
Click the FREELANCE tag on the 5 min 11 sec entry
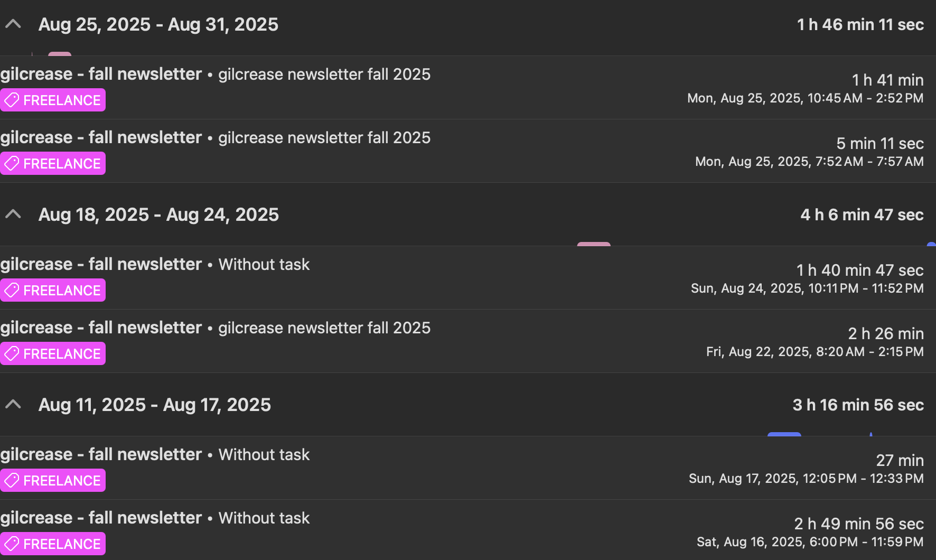pos(53,163)
